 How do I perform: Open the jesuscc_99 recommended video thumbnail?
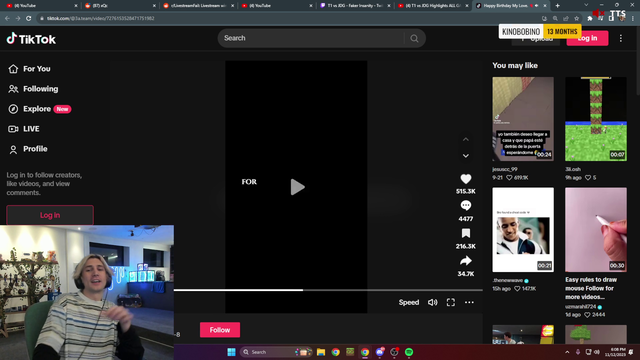click(523, 119)
